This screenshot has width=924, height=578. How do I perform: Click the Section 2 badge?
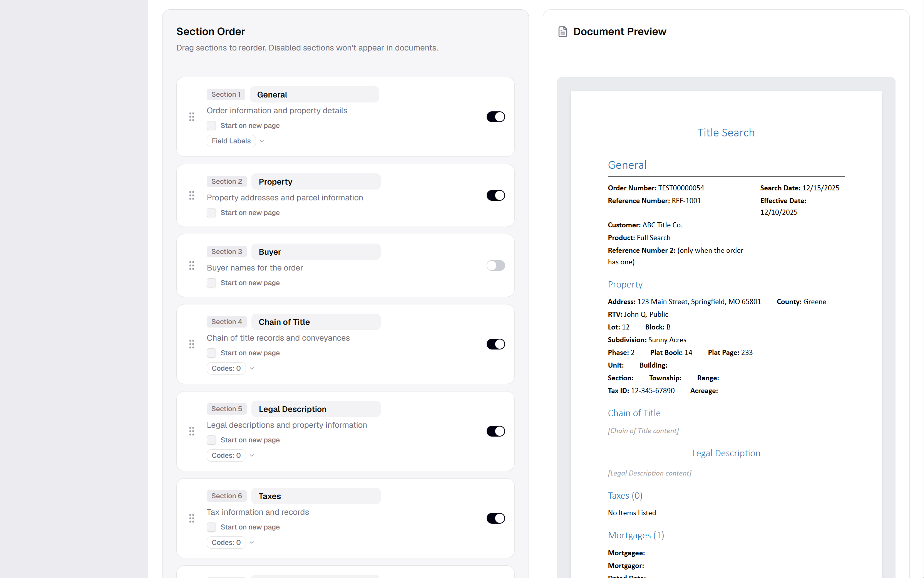point(227,181)
